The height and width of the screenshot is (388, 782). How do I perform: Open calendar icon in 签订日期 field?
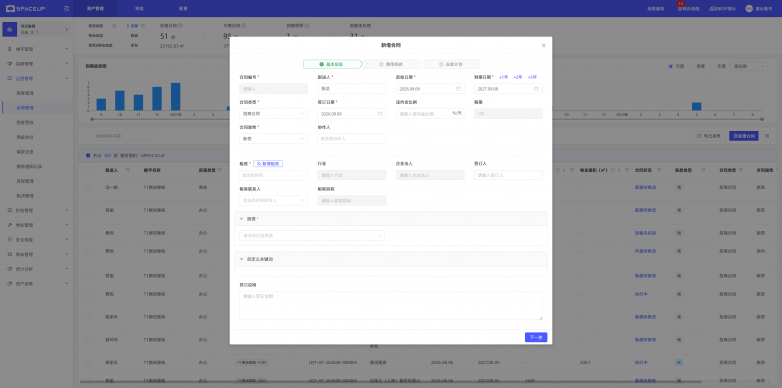point(380,114)
